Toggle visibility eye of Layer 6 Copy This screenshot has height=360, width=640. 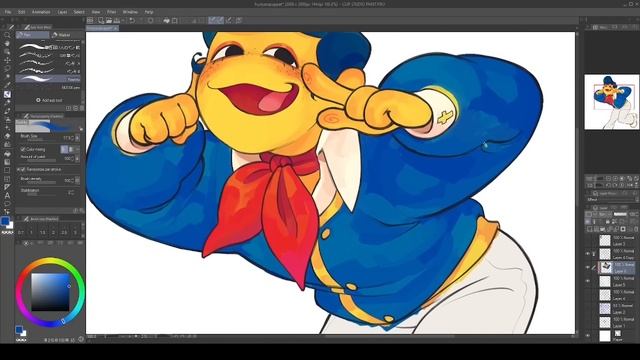pyautogui.click(x=588, y=254)
